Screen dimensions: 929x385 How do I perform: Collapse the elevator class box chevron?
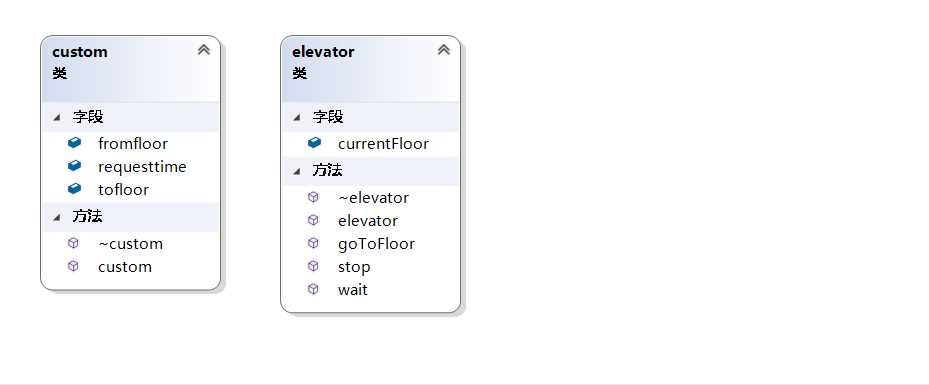pyautogui.click(x=444, y=50)
